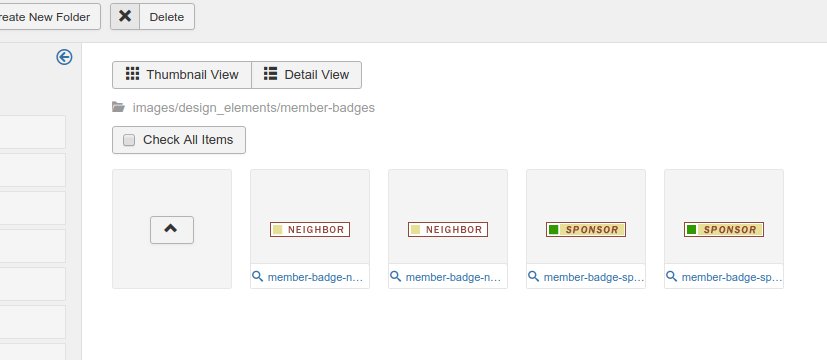The height and width of the screenshot is (360, 827).
Task: Click the images/design_elements/member-badges folder icon
Action: [119, 108]
